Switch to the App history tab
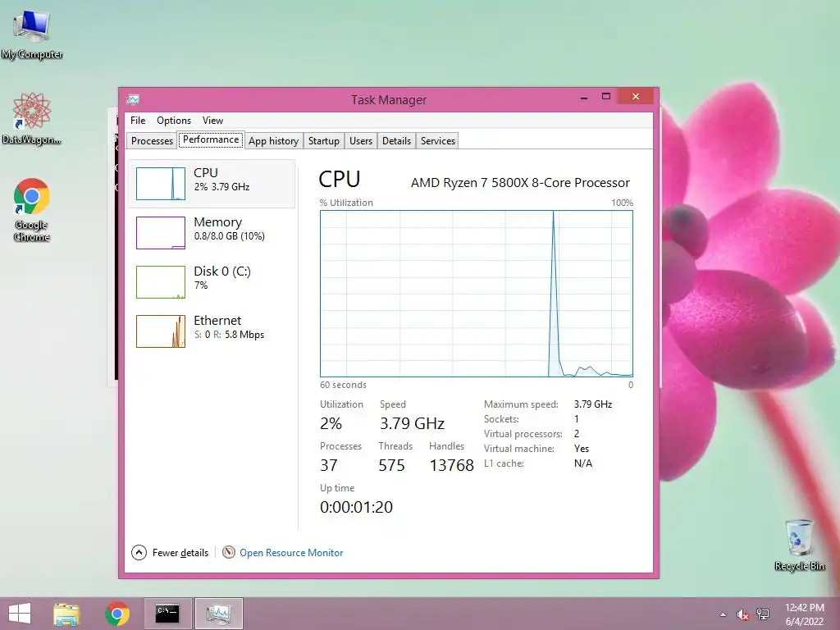 [x=273, y=141]
